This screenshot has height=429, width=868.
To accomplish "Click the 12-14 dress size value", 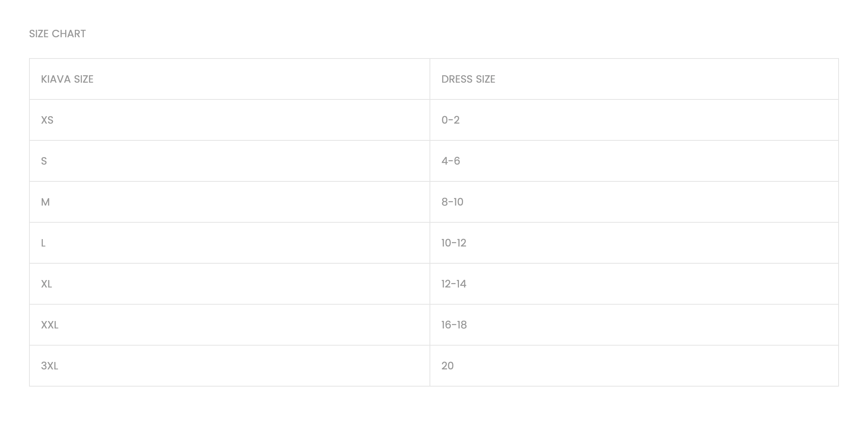I will 454,284.
